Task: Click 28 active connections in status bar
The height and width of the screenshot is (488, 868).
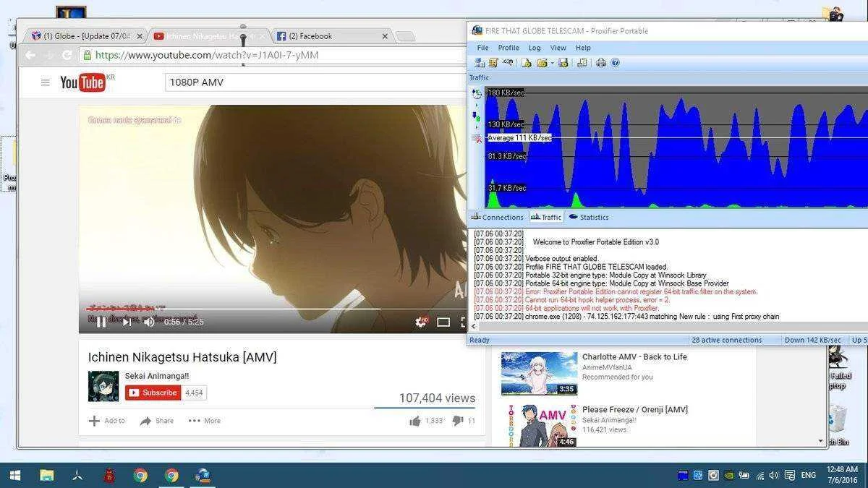Action: 726,340
